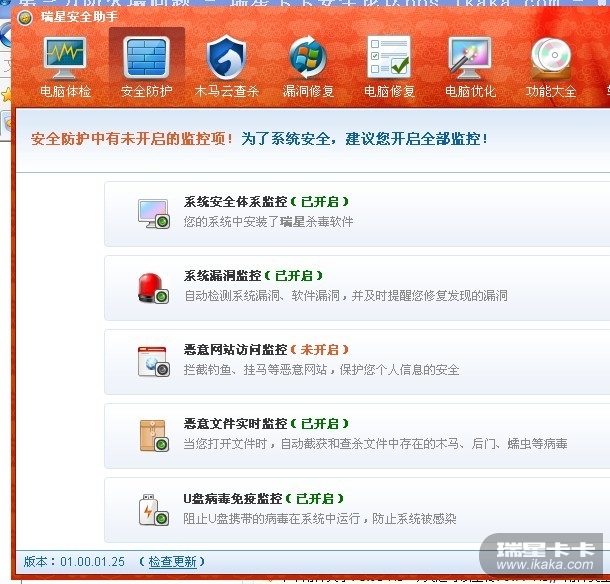Switch to the 电脑优化 tab label
Image resolution: width=610 pixels, height=584 pixels.
[x=470, y=91]
